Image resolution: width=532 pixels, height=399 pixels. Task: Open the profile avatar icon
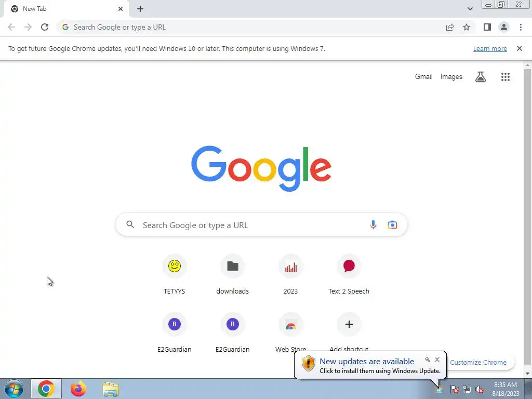(504, 27)
